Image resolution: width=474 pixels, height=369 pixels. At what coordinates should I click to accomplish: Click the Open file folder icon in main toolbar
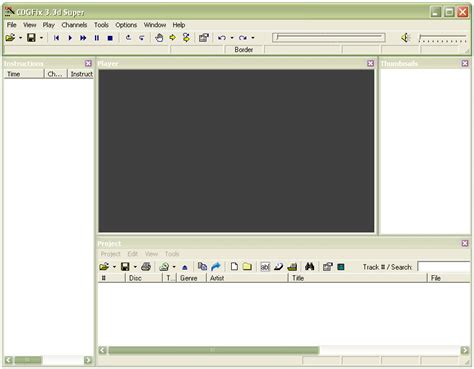point(10,38)
